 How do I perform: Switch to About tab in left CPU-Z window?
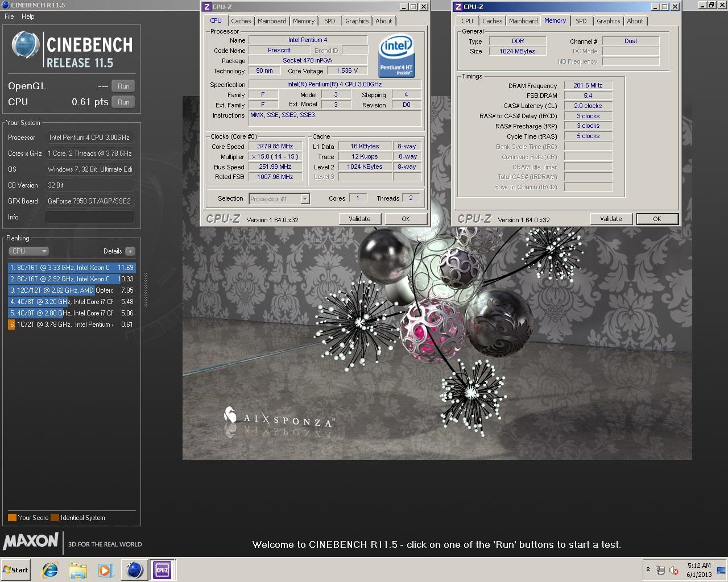[x=384, y=21]
